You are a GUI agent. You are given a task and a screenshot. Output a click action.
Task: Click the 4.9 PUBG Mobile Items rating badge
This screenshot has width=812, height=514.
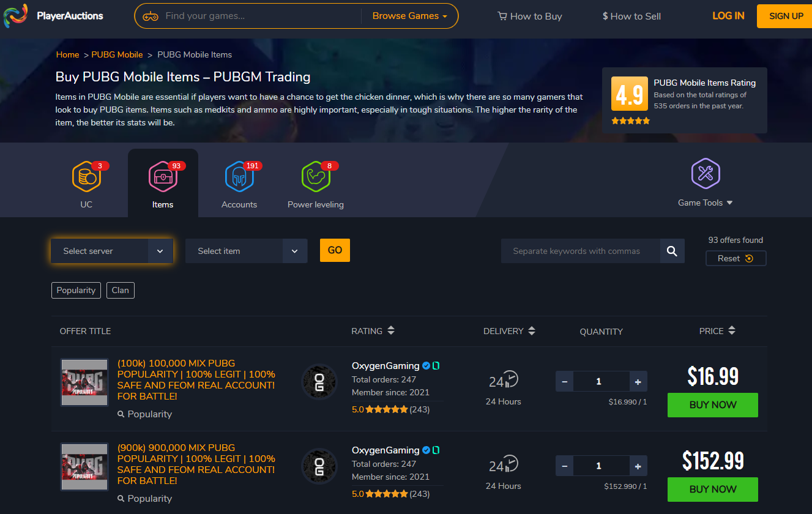click(x=630, y=95)
